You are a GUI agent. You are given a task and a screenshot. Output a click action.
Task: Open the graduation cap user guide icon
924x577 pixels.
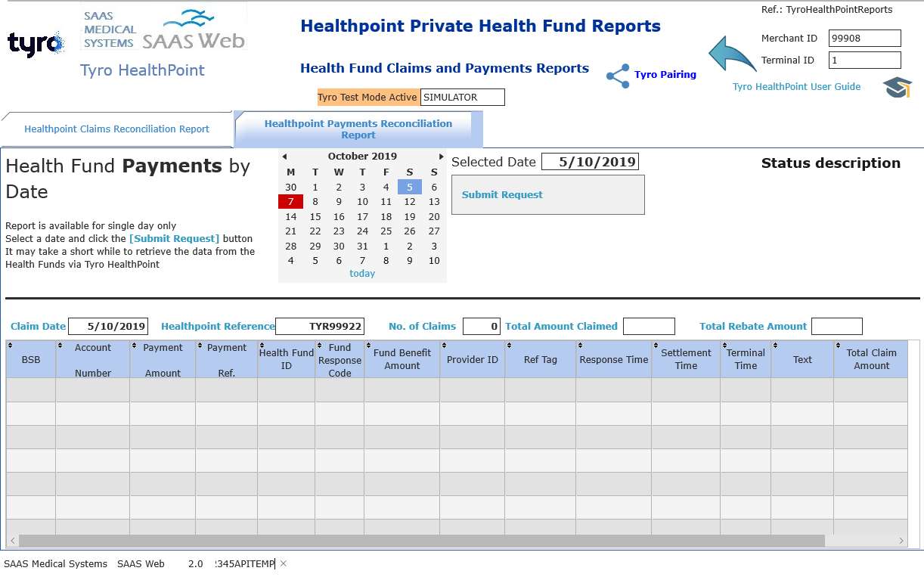898,87
